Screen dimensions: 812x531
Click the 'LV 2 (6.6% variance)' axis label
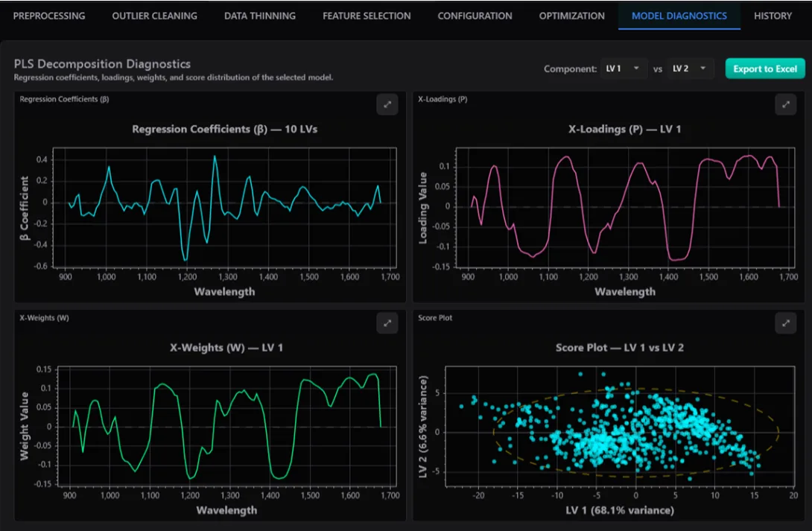(423, 427)
